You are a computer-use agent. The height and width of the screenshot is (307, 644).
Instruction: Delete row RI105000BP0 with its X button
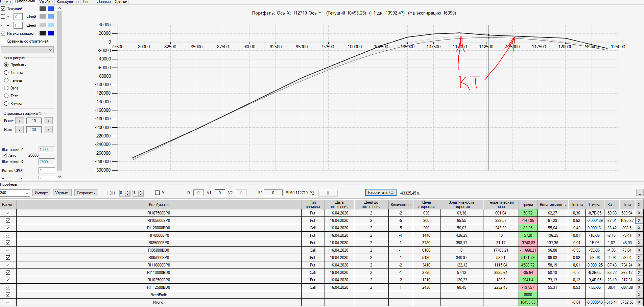pos(639,221)
